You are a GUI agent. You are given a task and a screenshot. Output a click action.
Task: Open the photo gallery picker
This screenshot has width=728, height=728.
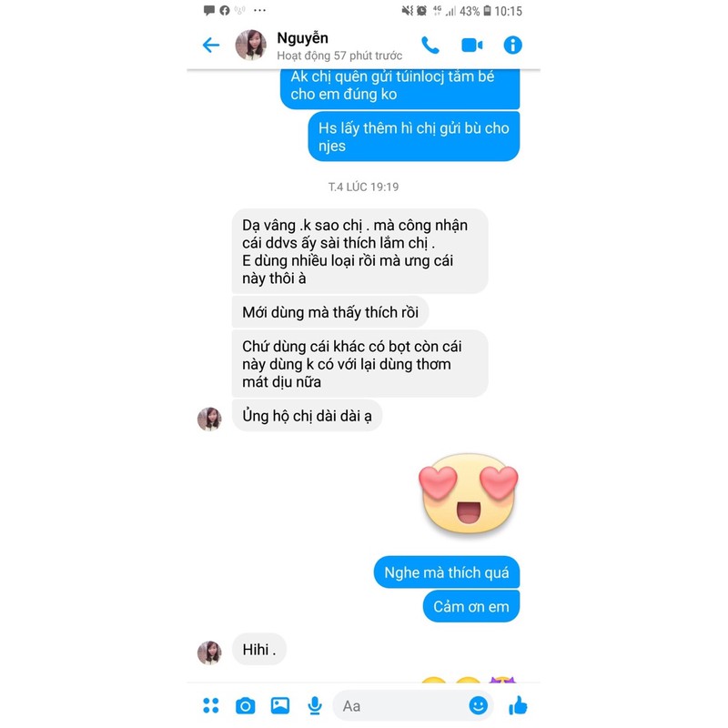point(280,705)
